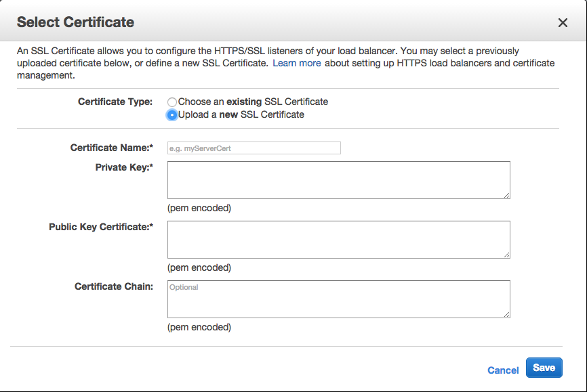Close the Select Certificate dialog

tap(563, 23)
